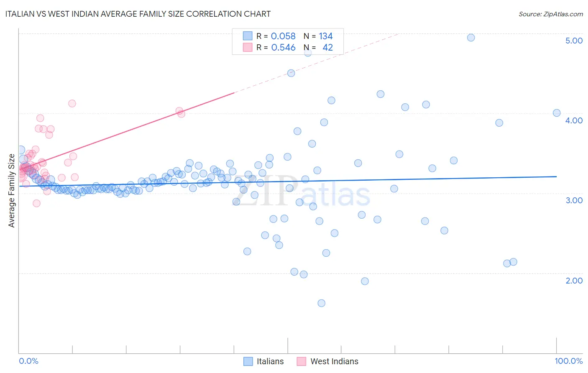Viewport: 588px width, 373px height.
Task: Click the R = 0.546 correlation value
Action: [276, 47]
